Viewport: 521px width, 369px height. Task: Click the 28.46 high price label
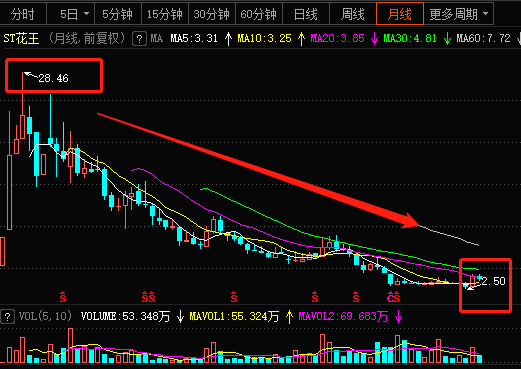coord(53,78)
